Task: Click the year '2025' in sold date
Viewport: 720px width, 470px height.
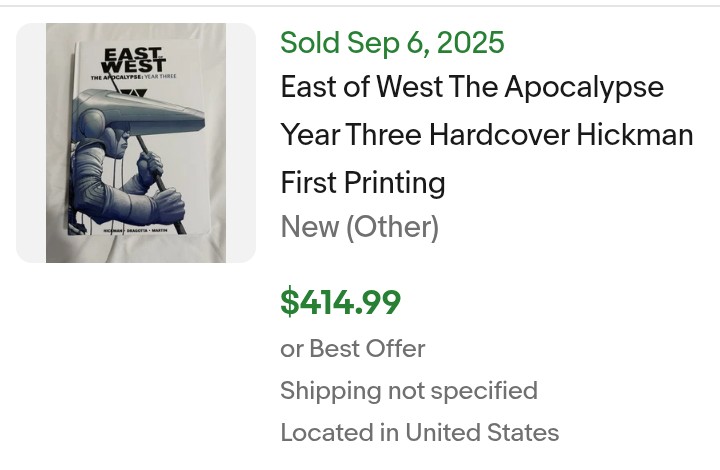Action: coord(469,43)
